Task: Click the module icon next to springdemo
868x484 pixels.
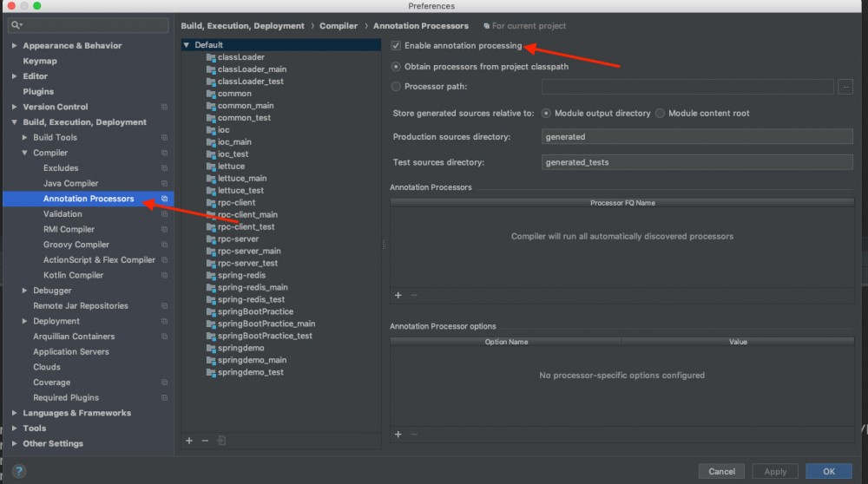Action: point(210,348)
